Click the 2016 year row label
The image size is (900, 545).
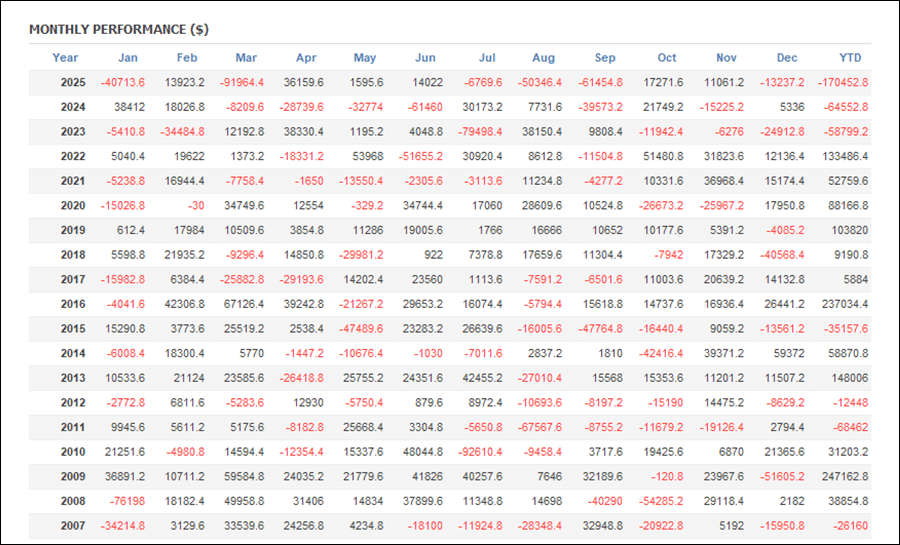(72, 304)
